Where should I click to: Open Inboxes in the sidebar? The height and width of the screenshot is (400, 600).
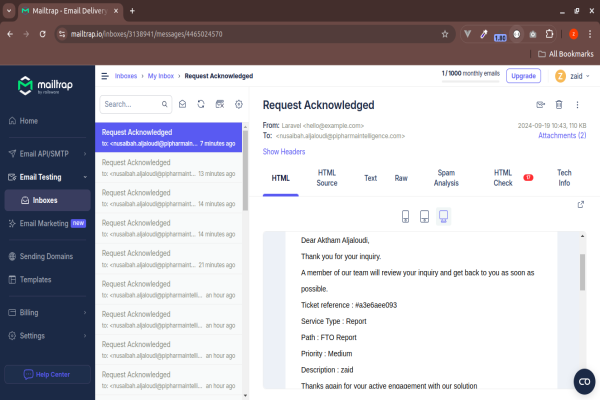(47, 200)
